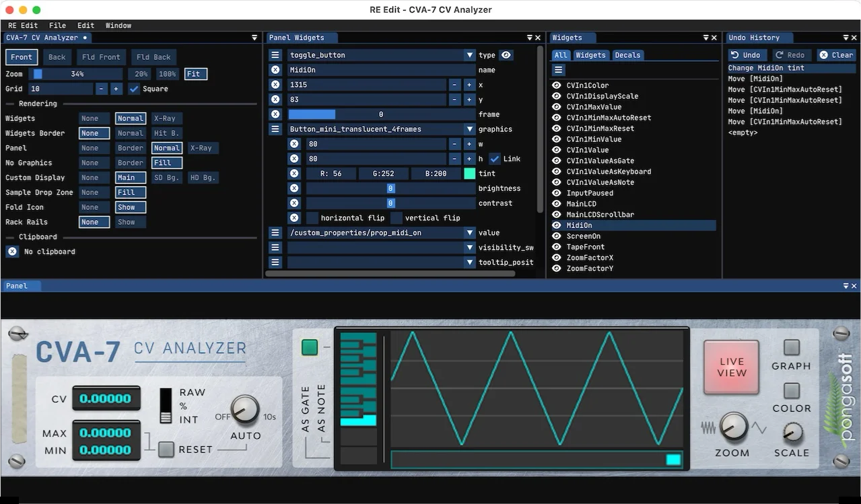The image size is (861, 504).
Task: Click the hamburger menu icon next to type
Action: coord(275,55)
